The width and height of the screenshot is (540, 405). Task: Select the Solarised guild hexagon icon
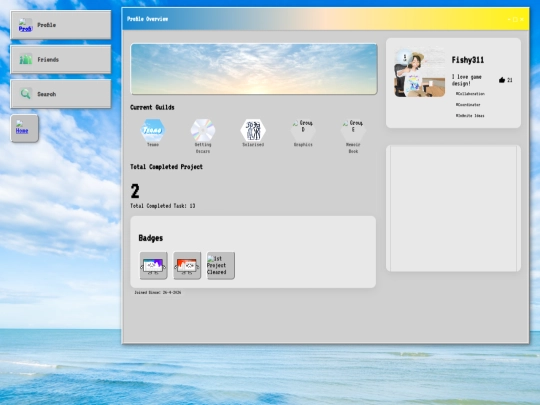253,130
